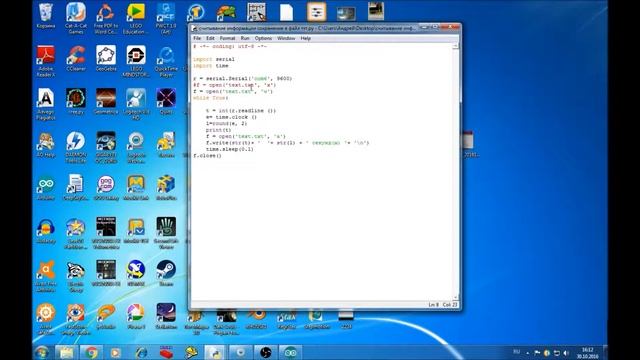Select the Cat-A-Cat Games desktop icon

(76, 18)
